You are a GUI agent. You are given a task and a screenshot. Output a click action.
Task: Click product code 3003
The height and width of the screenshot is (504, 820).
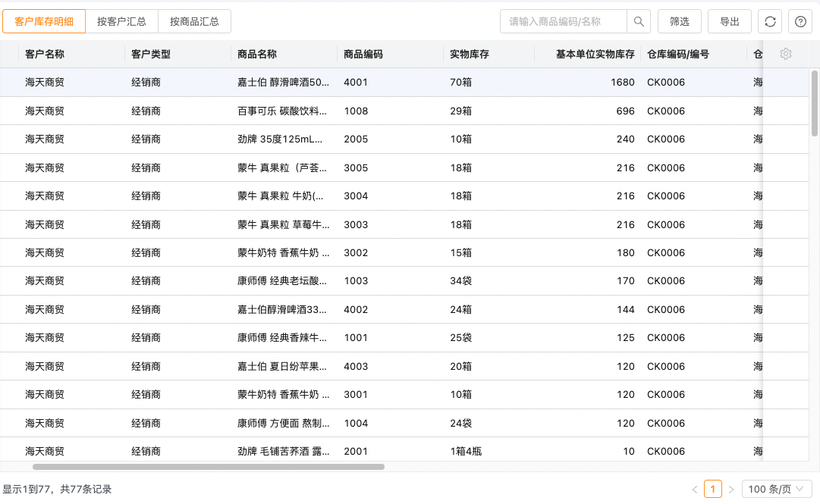pos(356,224)
